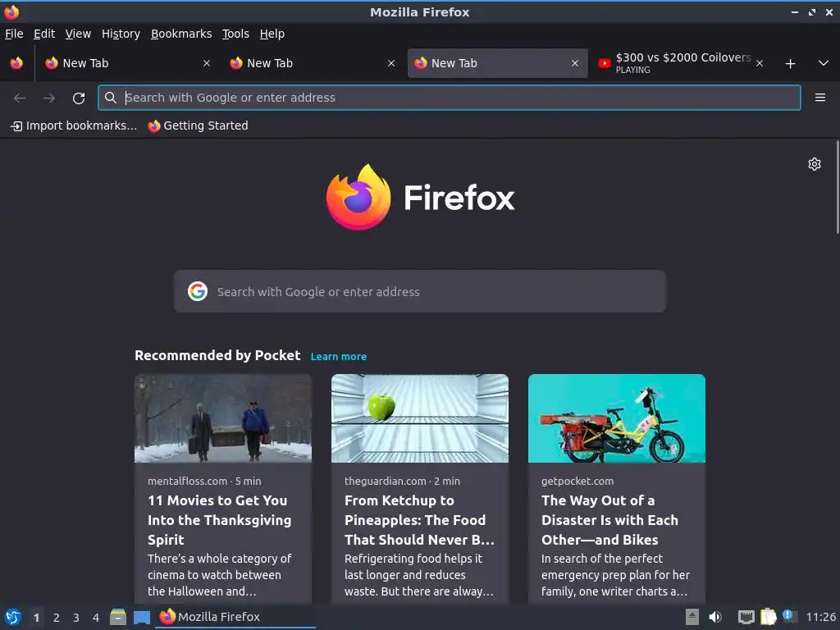This screenshot has height=630, width=840.
Task: Open '11 Movies to Get You Into the Thanksgiving Spirit'
Action: coord(220,520)
